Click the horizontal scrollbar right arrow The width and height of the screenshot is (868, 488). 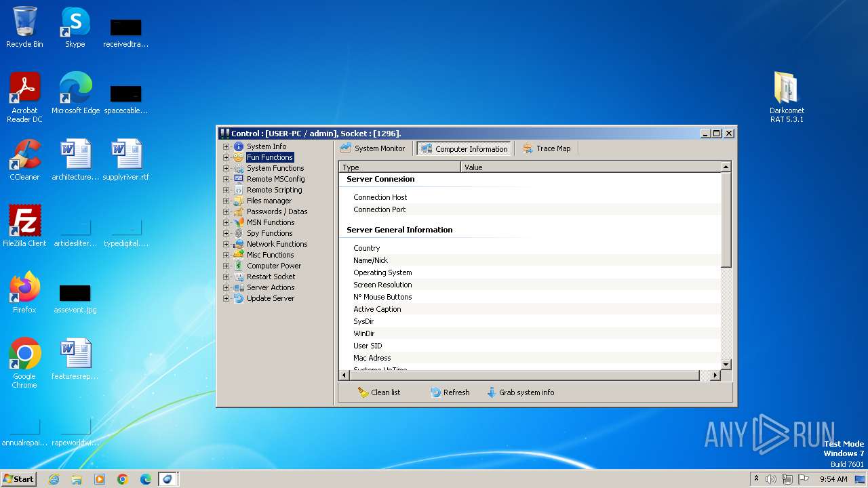[715, 375]
